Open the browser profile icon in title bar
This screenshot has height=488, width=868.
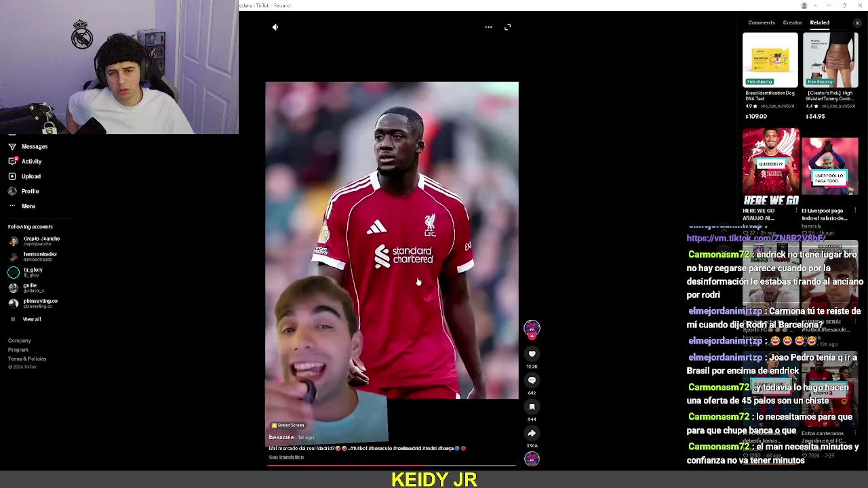[804, 5]
